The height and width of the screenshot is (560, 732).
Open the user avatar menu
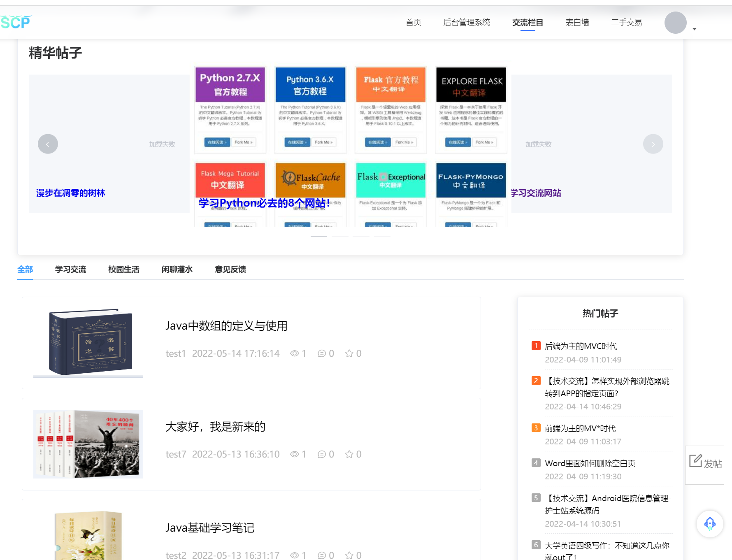point(675,23)
